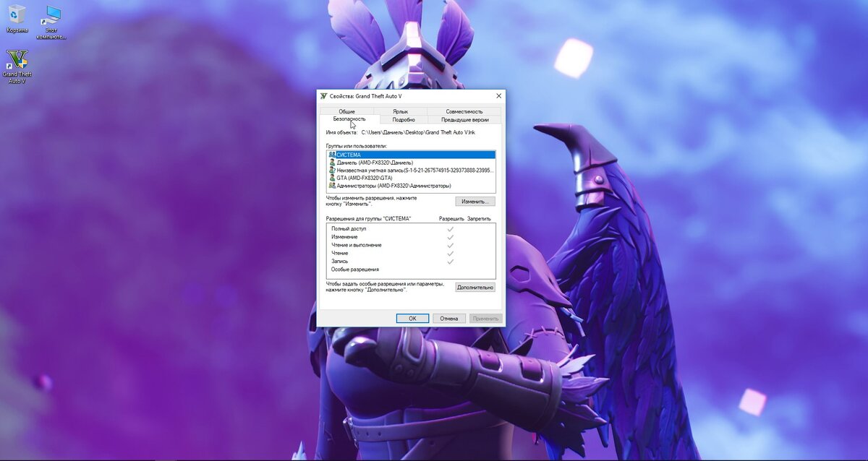The width and height of the screenshot is (868, 461).
Task: Click the Чтение и выполнение permission label
Action: coord(356,245)
